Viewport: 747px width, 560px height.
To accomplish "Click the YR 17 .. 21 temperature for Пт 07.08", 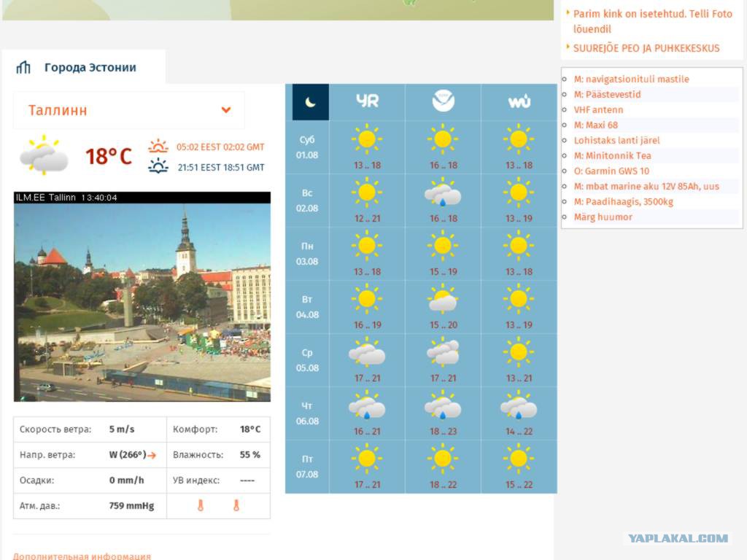I will [367, 484].
